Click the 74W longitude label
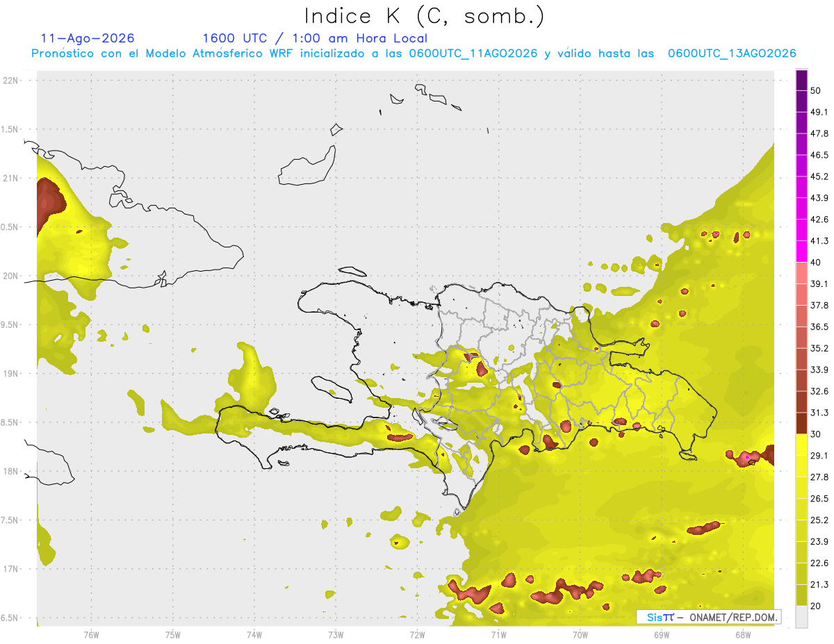The image size is (834, 644). 254,635
